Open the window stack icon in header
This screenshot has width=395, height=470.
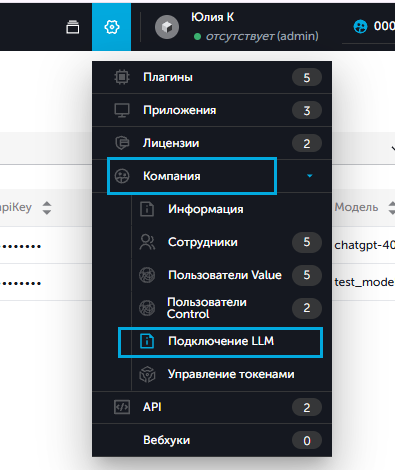(x=73, y=27)
